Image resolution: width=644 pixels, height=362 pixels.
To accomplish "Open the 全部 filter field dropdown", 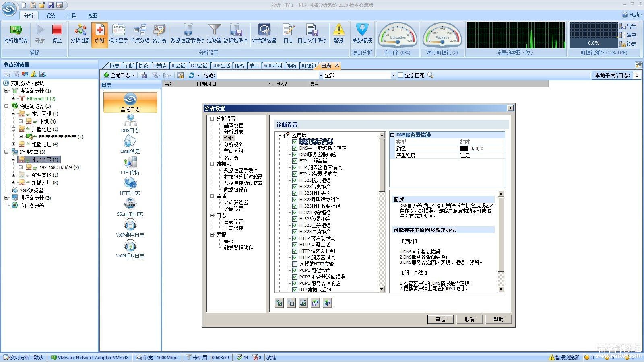I will pos(393,75).
